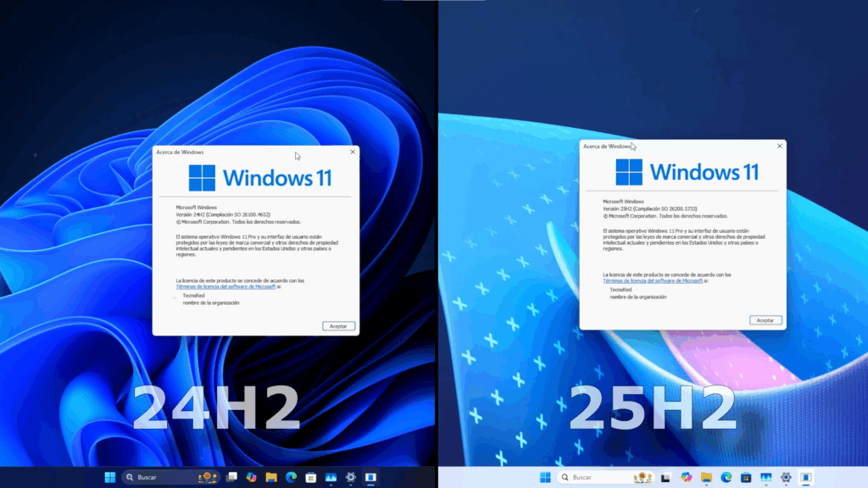
Task: Open File Explorer on the 25H2 taskbar
Action: (x=706, y=477)
